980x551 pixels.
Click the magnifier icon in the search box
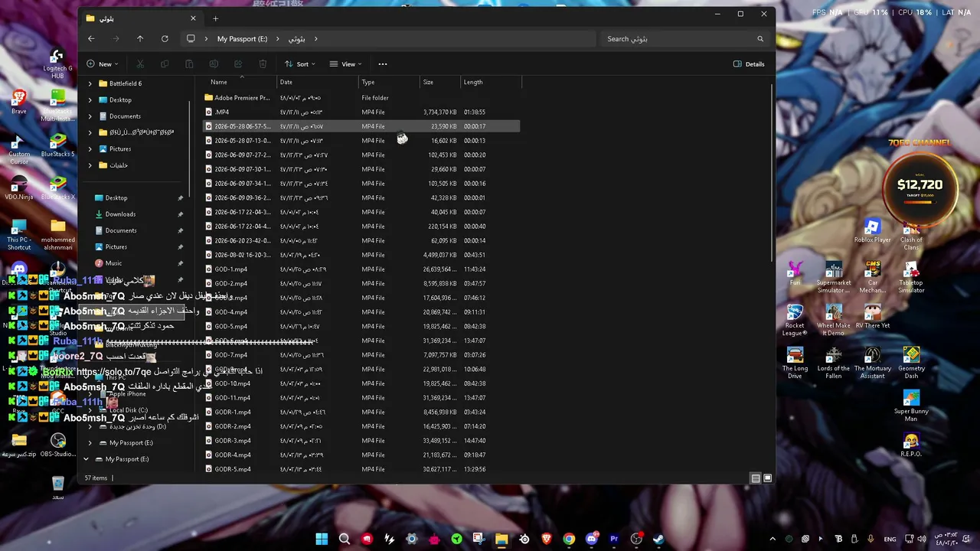tap(760, 39)
